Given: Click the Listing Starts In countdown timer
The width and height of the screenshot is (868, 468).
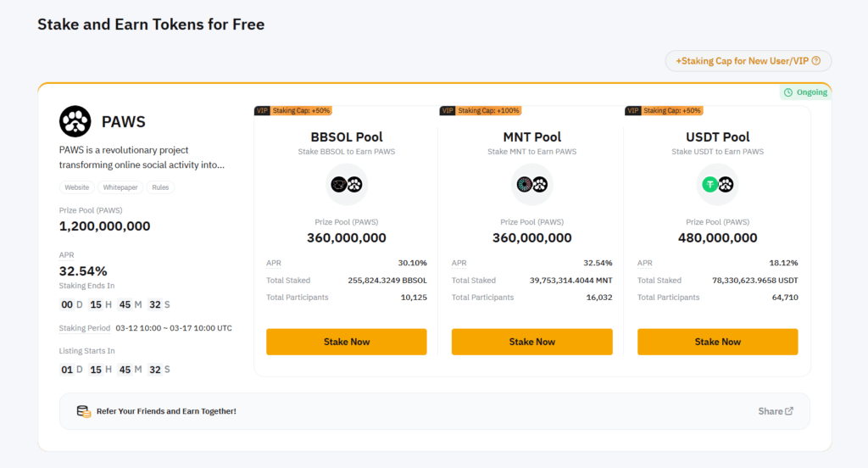Looking at the screenshot, I should click(114, 370).
